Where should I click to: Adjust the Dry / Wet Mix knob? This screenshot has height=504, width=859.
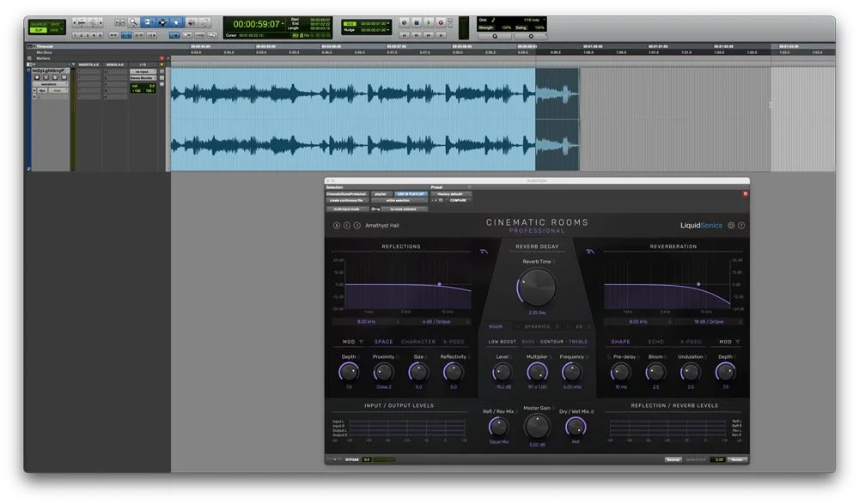[x=576, y=426]
